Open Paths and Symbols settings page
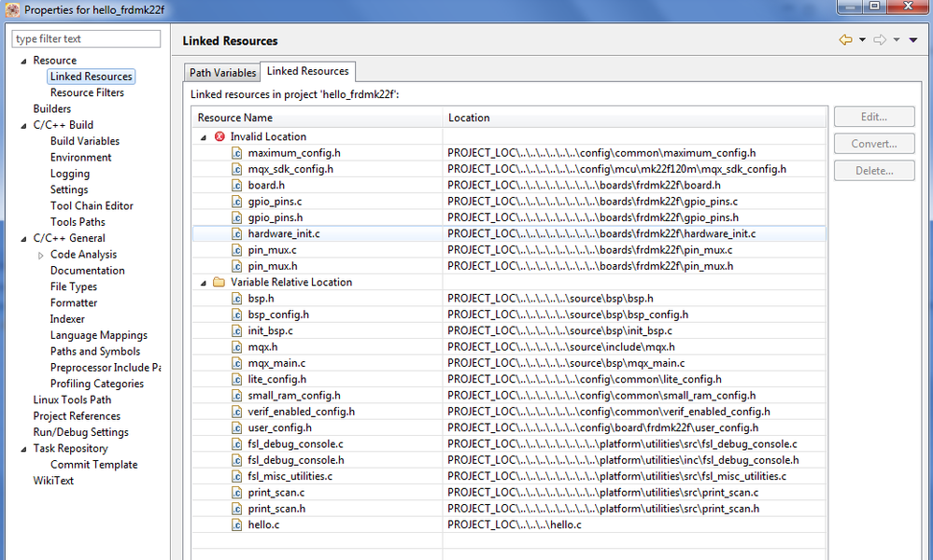 [x=95, y=351]
